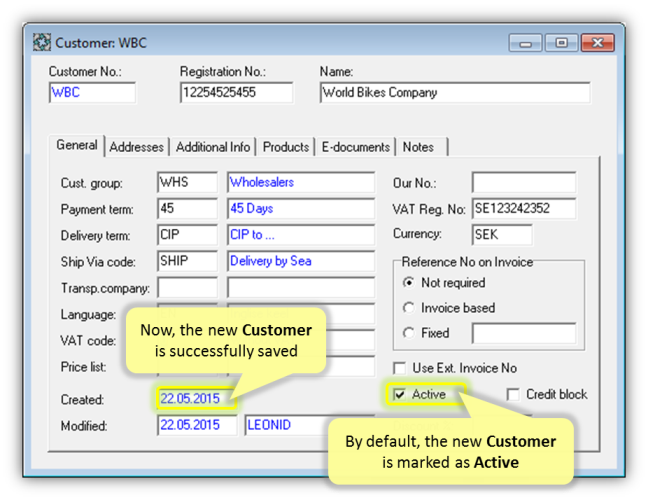Click the Cust. group code field WHS
The width and height of the screenshot is (648, 500).
click(x=187, y=182)
